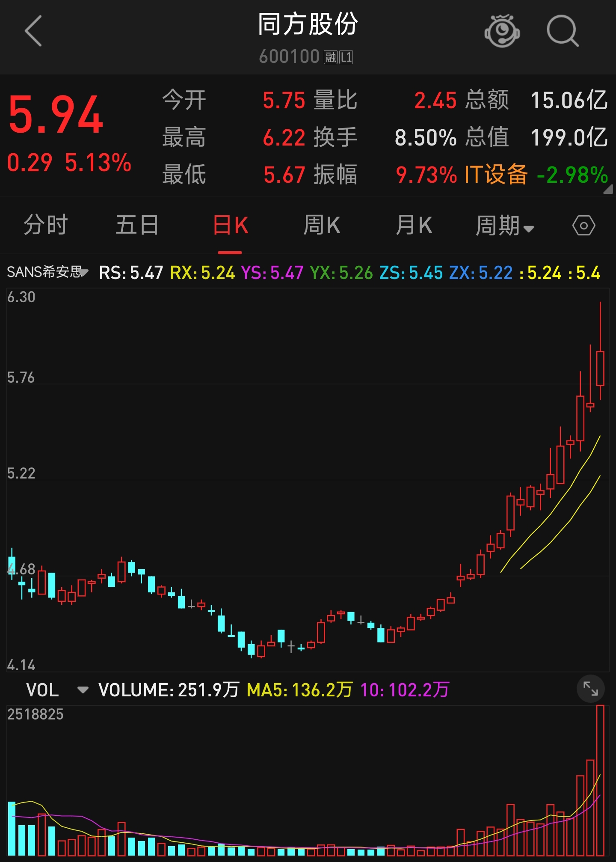Tap the search magnifier icon

coord(563,31)
